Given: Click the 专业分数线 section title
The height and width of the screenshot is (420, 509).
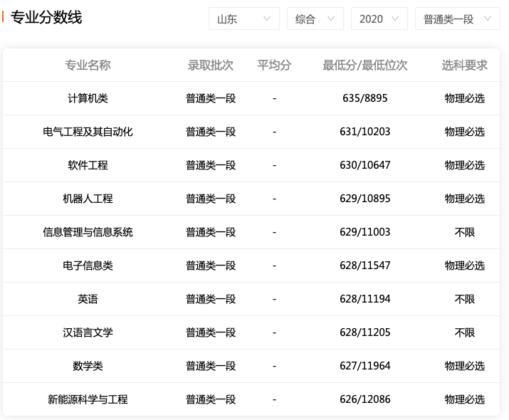Looking at the screenshot, I should (46, 18).
